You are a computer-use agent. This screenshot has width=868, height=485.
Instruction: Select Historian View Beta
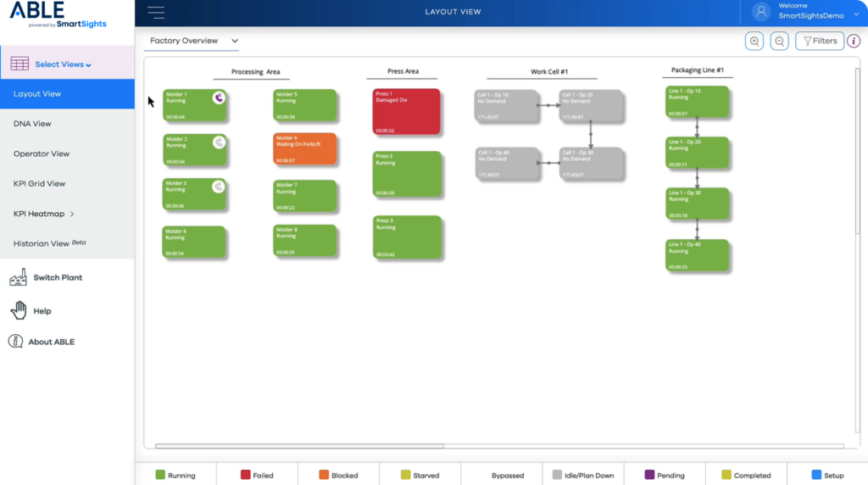coord(49,243)
